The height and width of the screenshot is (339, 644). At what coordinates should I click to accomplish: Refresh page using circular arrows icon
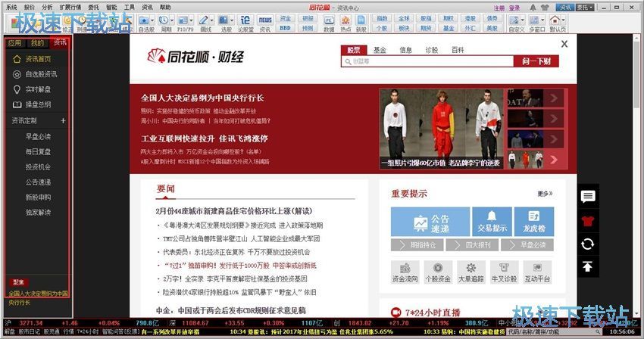[x=588, y=244]
